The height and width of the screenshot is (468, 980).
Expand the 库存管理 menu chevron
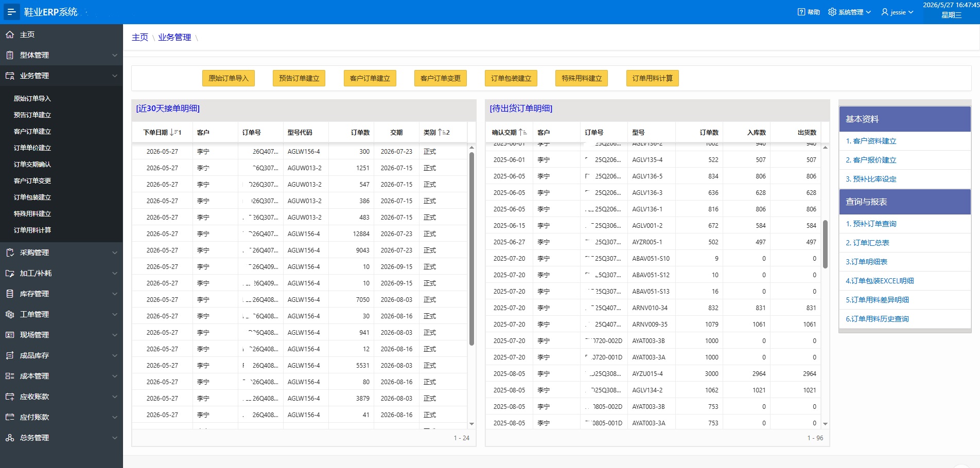click(x=115, y=294)
